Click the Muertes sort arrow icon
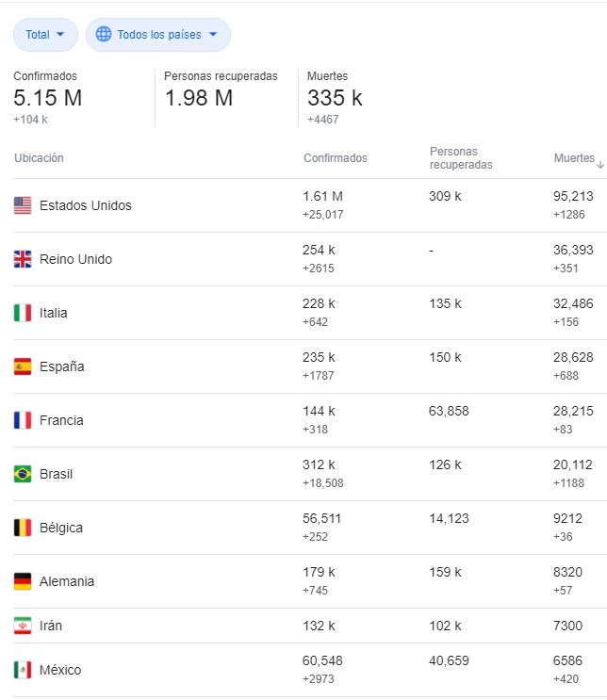 coord(600,164)
